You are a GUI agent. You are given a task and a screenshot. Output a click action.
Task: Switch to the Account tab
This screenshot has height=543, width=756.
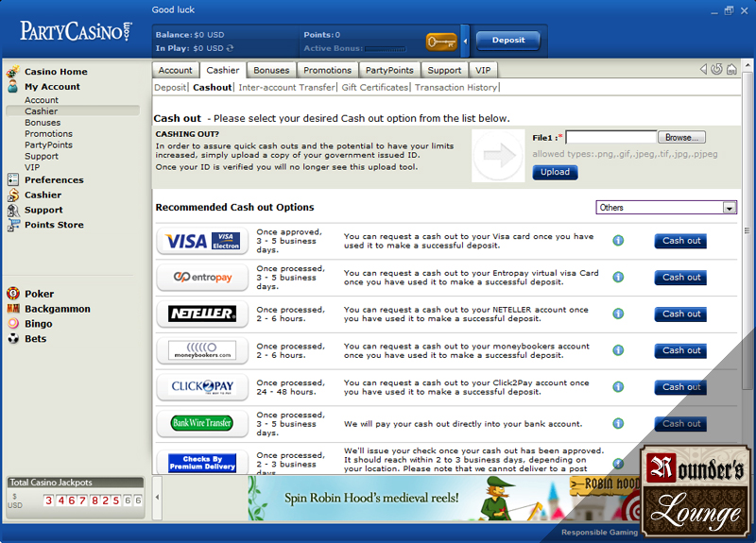(x=175, y=70)
